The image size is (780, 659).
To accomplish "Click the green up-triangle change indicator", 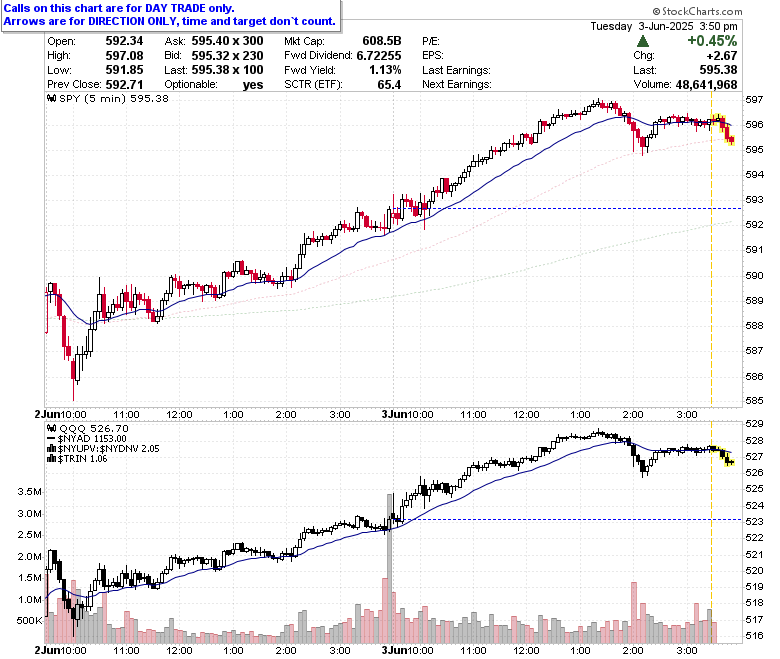I will 643,41.
